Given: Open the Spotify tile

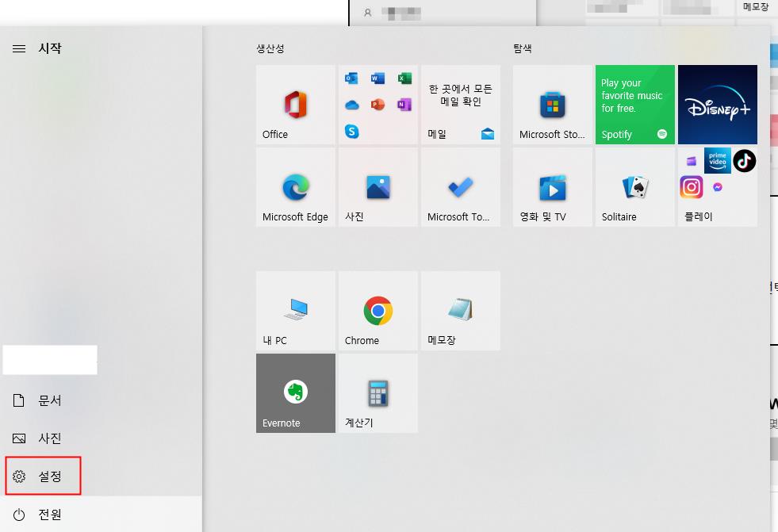Looking at the screenshot, I should point(635,105).
